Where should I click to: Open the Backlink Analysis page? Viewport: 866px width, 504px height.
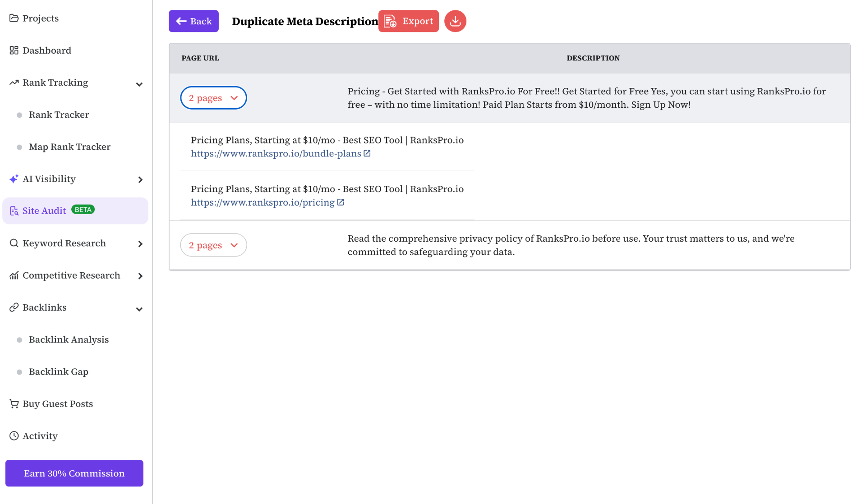pyautogui.click(x=69, y=339)
